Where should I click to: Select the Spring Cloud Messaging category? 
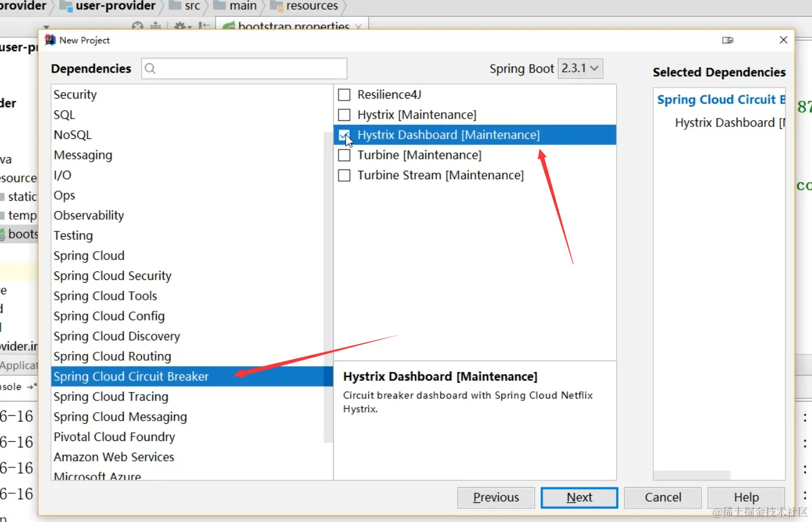[192, 417]
